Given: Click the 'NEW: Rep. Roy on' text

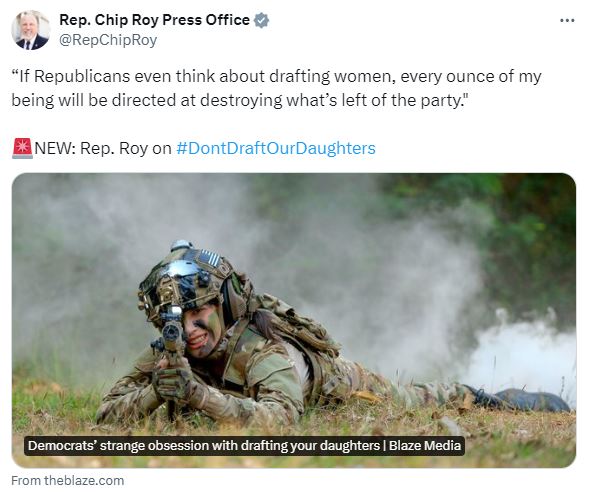Looking at the screenshot, I should coord(103,148).
